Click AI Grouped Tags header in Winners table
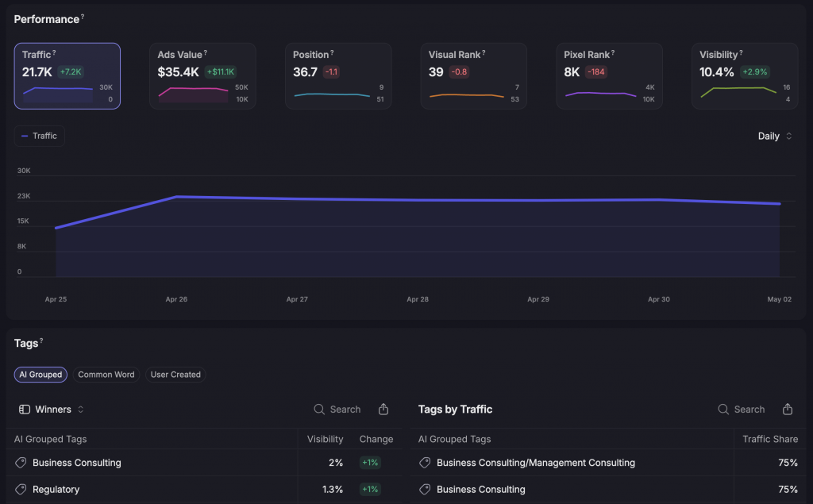 coord(50,439)
